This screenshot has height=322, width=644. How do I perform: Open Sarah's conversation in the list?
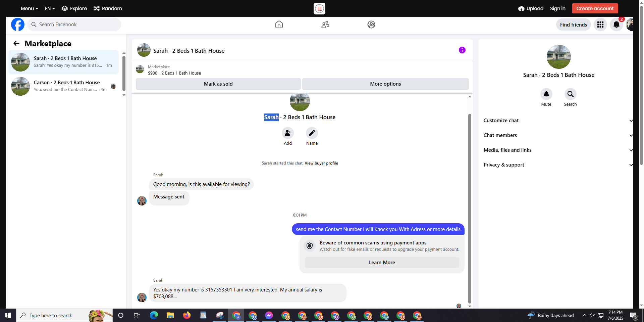click(x=64, y=62)
